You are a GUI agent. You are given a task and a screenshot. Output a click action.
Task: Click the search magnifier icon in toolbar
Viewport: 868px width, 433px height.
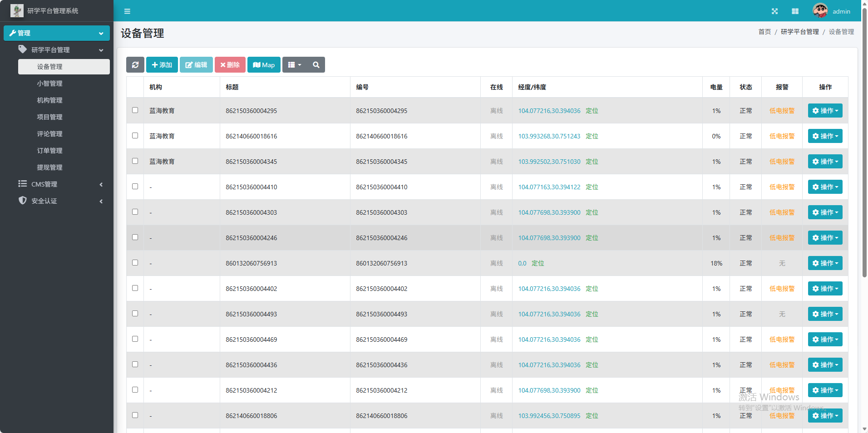316,65
